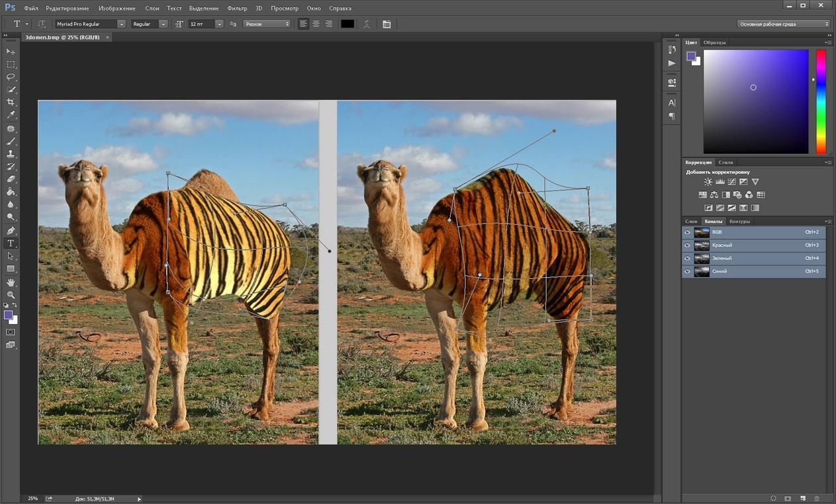Select the Move tool
Viewport: 836px width, 504px height.
(x=11, y=52)
